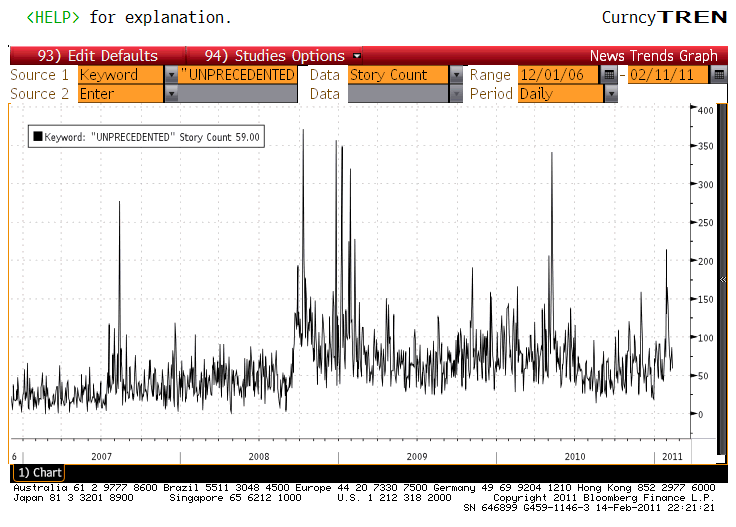The image size is (736, 527).
Task: Click the 2007 x-axis label
Action: (x=101, y=456)
